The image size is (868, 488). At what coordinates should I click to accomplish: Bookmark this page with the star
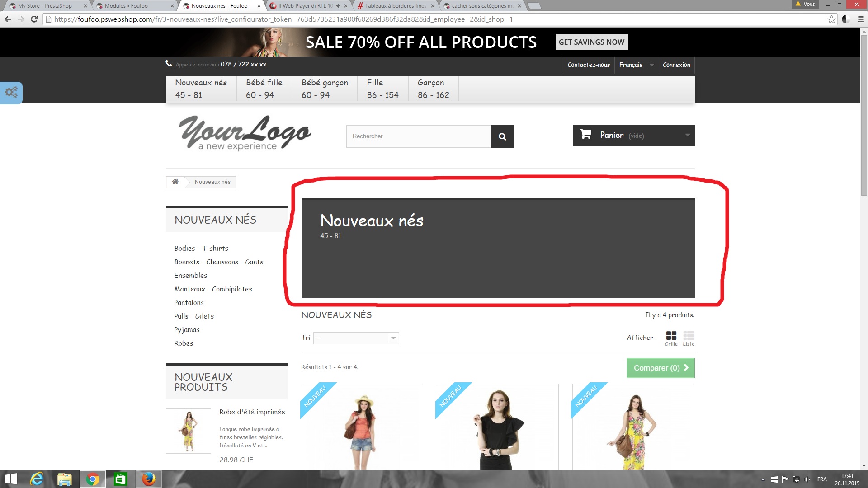coord(831,19)
